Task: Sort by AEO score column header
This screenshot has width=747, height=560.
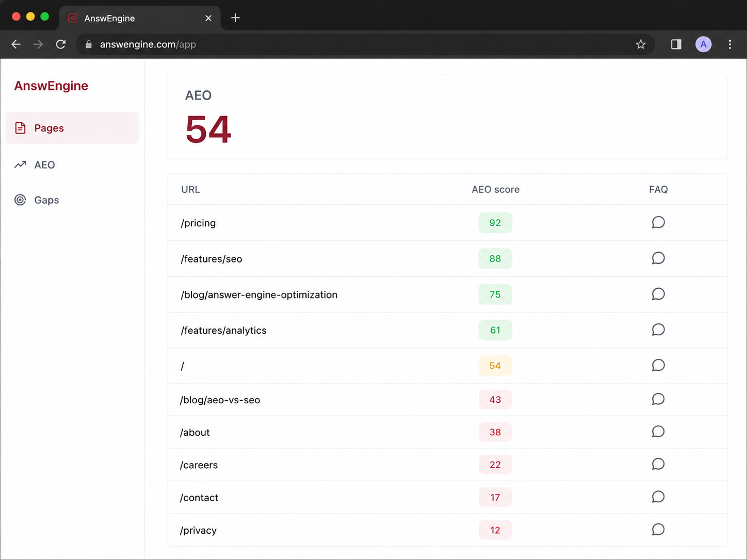Action: pos(495,189)
